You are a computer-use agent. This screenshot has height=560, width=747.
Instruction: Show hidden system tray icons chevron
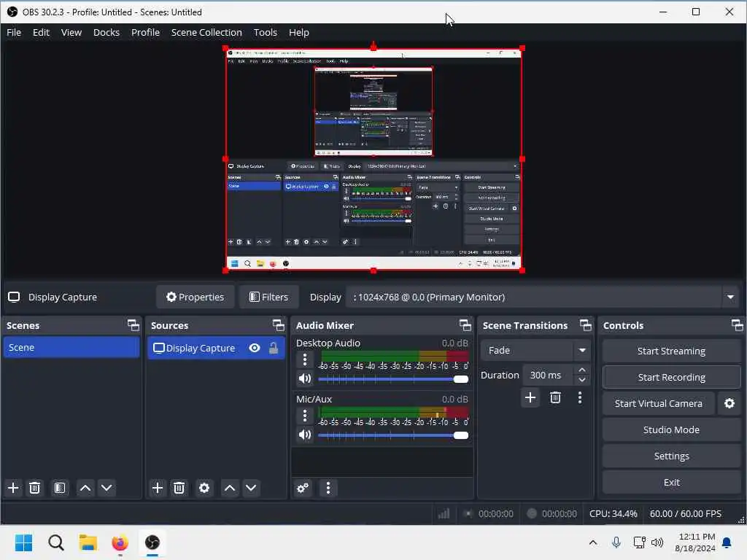point(592,542)
